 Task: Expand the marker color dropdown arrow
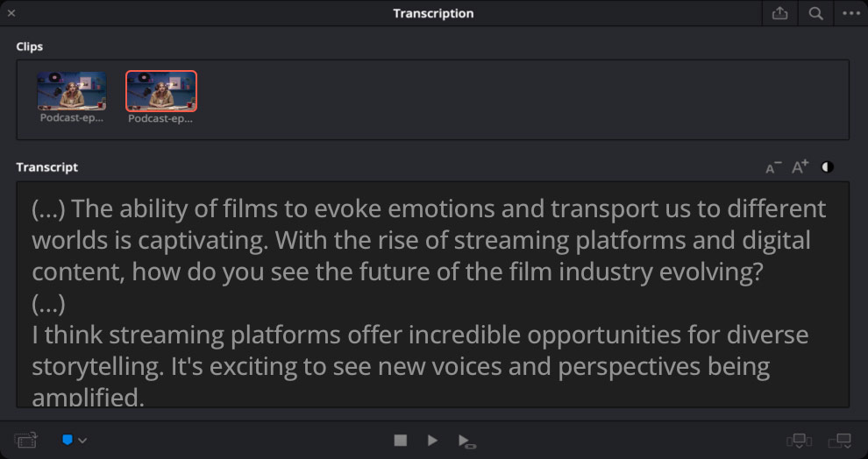pos(83,441)
